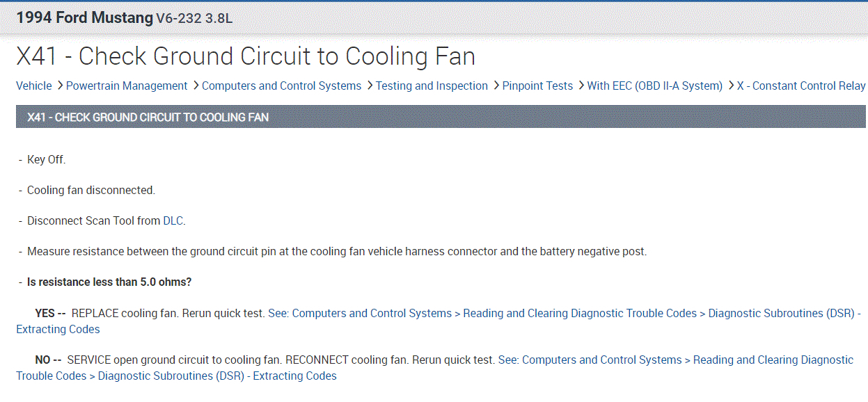
Task: Open Computers and Control Systems breadcrumb
Action: 281,86
